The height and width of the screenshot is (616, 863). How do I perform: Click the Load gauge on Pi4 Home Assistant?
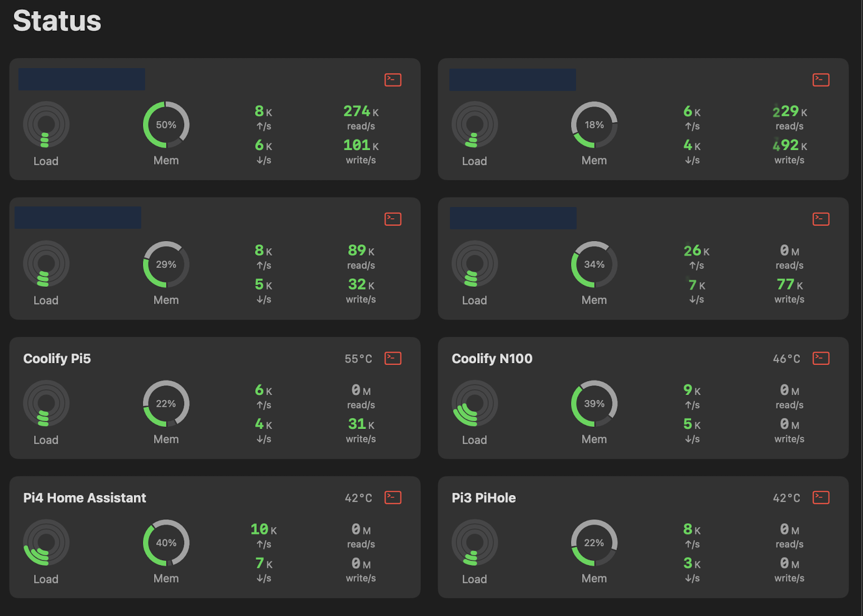click(x=46, y=542)
